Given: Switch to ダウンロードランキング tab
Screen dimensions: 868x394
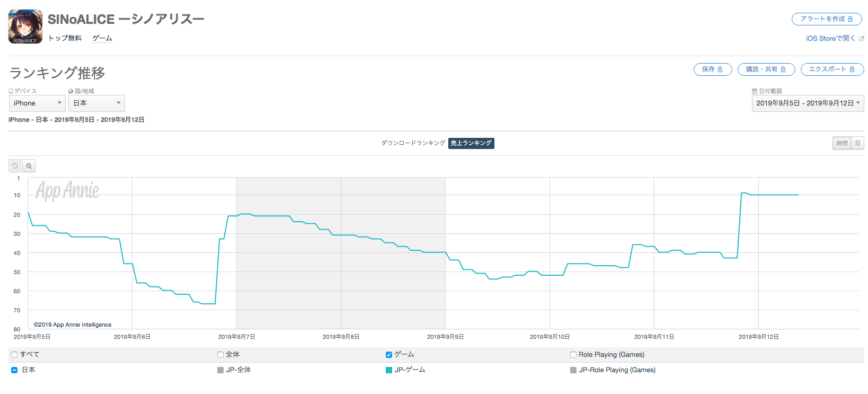Looking at the screenshot, I should point(413,143).
